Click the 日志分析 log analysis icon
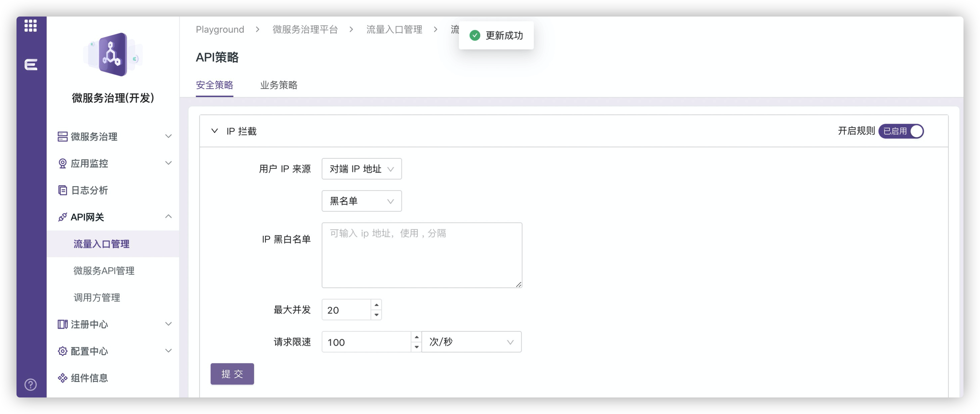Image resolution: width=980 pixels, height=414 pixels. pyautogui.click(x=62, y=190)
